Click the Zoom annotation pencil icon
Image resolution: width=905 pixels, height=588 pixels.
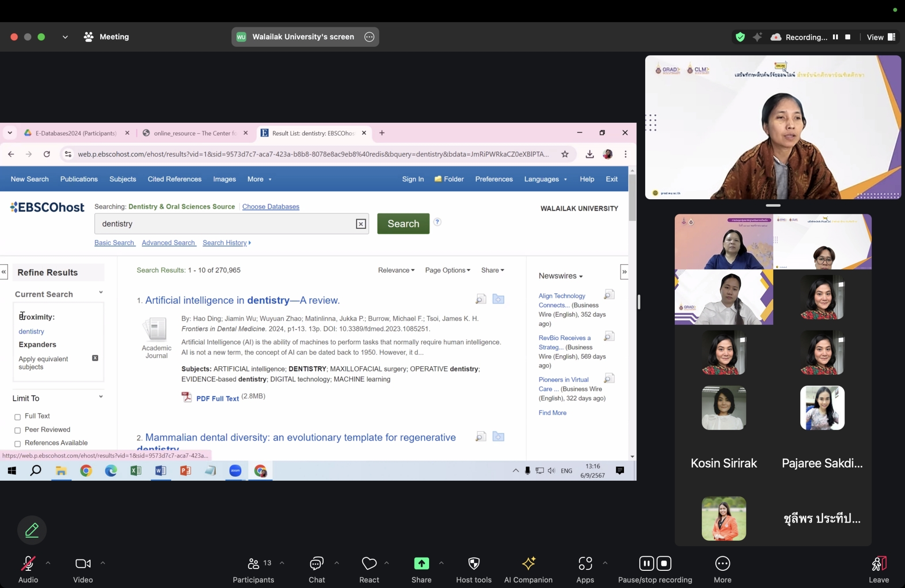(32, 530)
